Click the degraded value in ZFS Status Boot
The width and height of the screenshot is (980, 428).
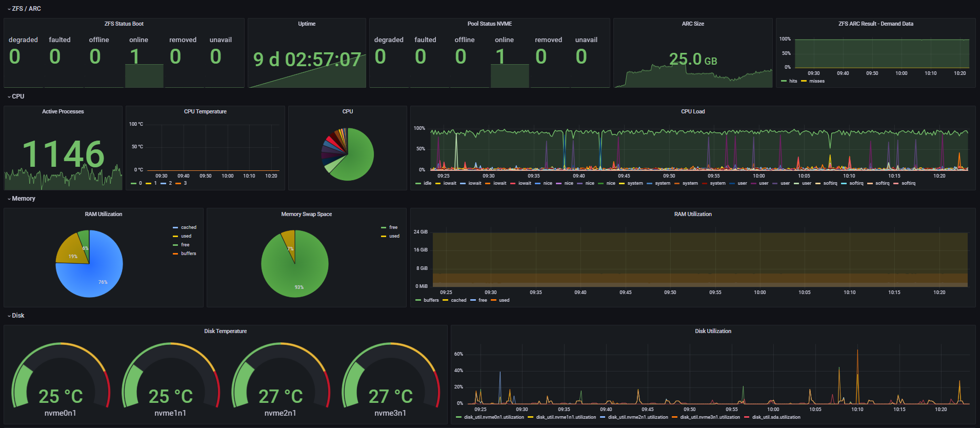click(15, 56)
